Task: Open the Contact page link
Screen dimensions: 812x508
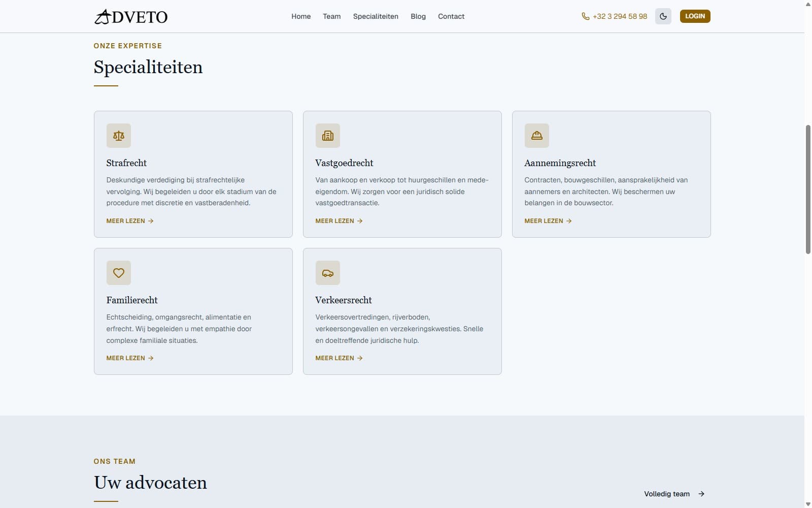Action: point(451,16)
